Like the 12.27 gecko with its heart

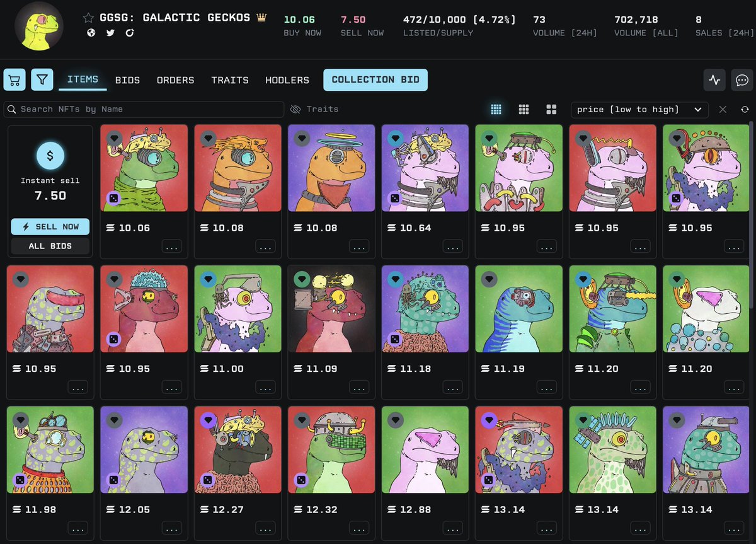pyautogui.click(x=208, y=420)
